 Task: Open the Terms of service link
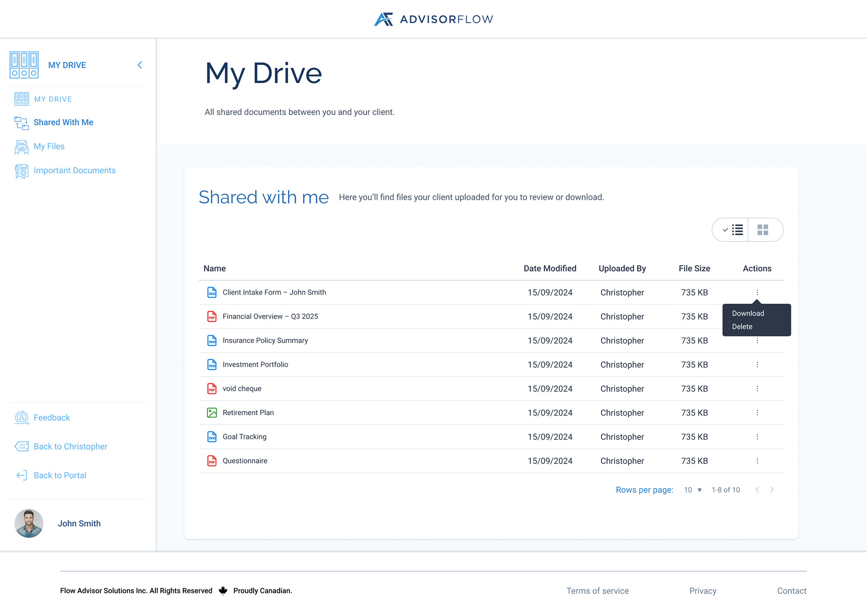click(597, 591)
